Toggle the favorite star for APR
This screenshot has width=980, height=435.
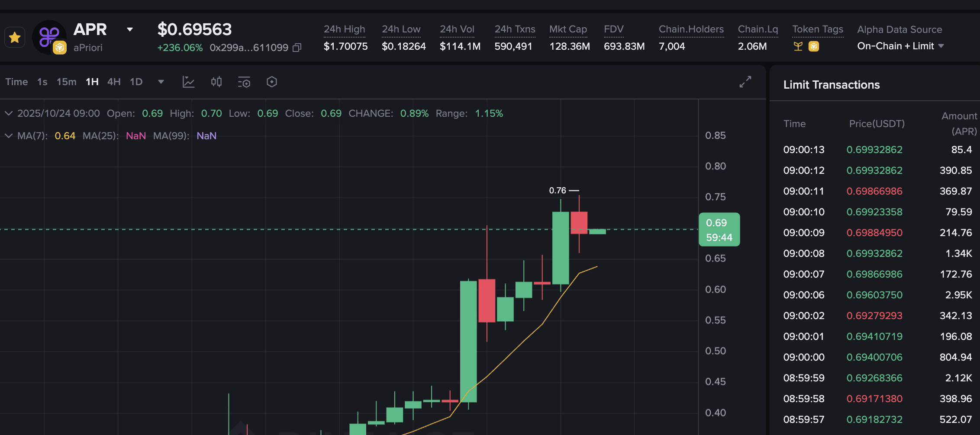15,38
